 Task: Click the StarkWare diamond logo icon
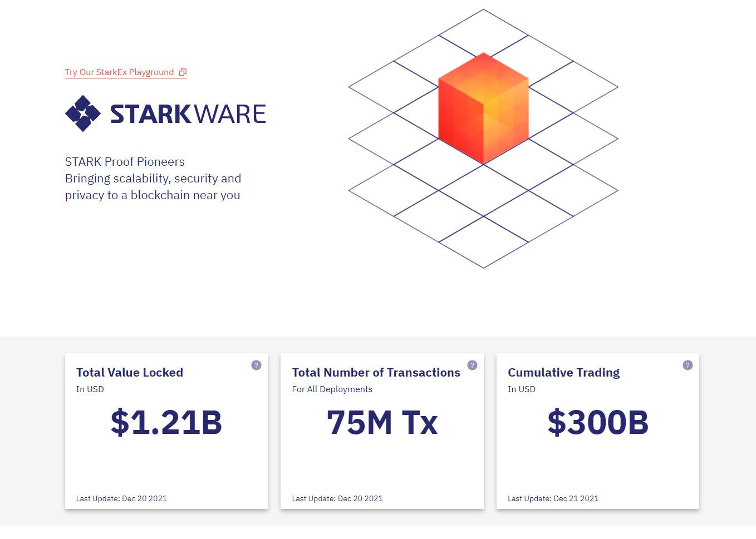[x=83, y=113]
